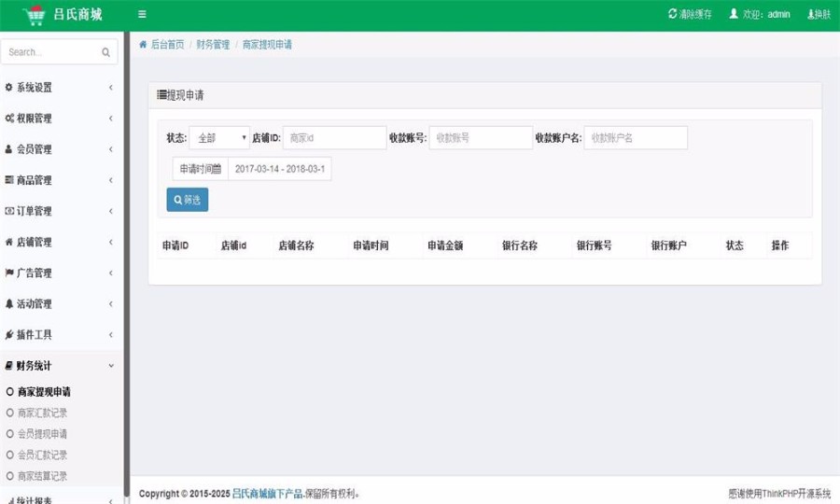Click 商家提现申请 breadcrumb link
Screen dimensions: 840x504
pos(267,45)
